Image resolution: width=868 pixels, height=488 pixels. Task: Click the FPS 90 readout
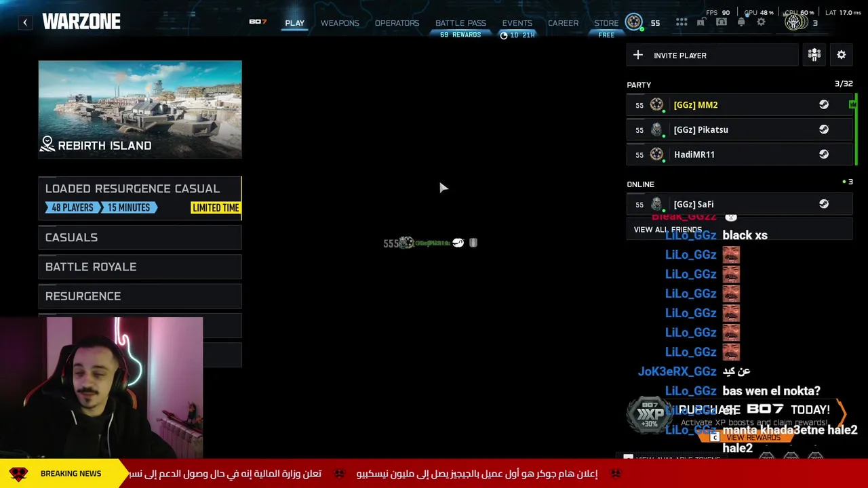point(718,12)
